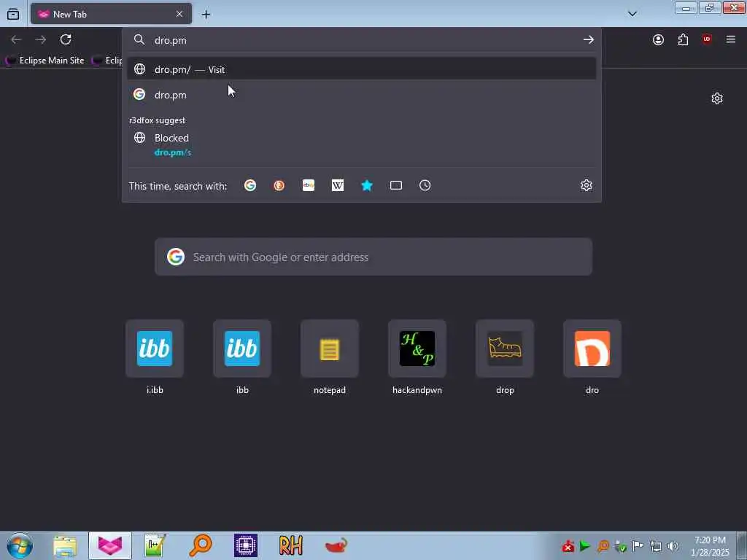747x560 pixels.
Task: Click the Search with Google page field
Action: [373, 257]
